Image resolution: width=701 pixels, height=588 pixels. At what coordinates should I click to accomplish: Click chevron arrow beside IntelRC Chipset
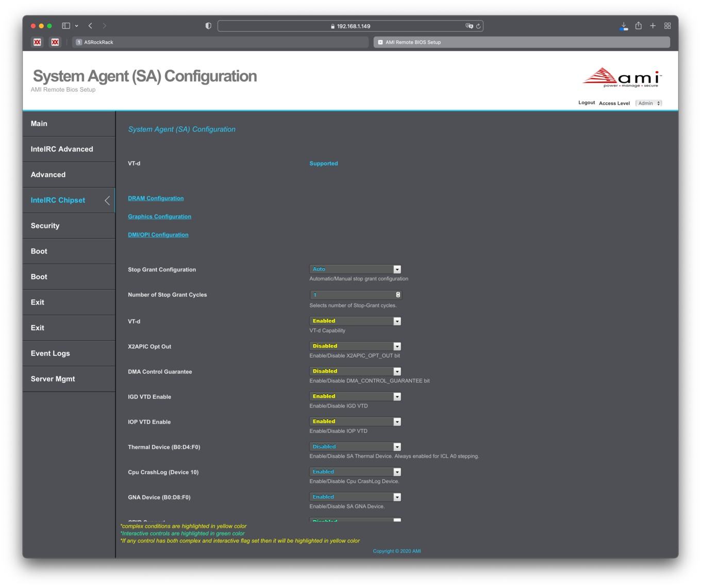click(107, 200)
